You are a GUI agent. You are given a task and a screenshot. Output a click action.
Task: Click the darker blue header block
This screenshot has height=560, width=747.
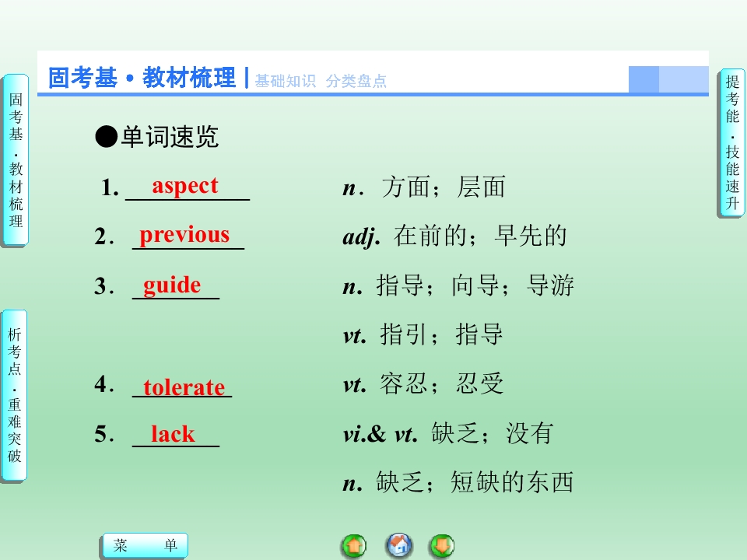point(644,79)
